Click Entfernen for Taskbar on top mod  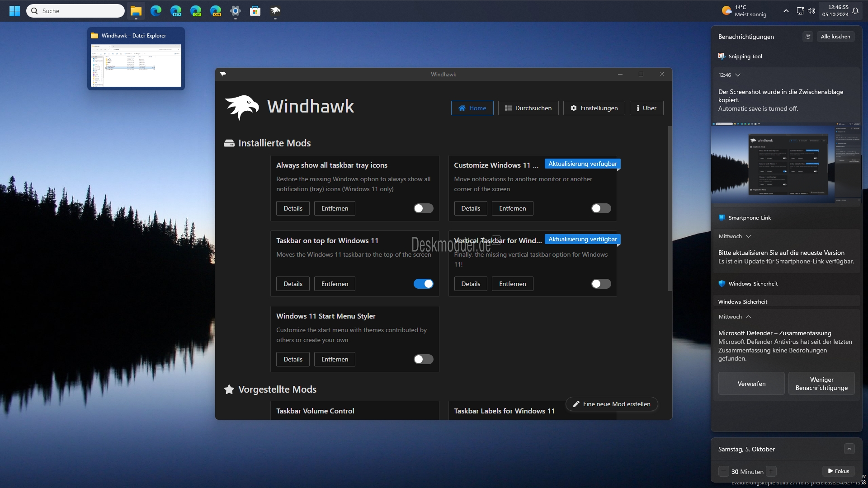(x=335, y=284)
